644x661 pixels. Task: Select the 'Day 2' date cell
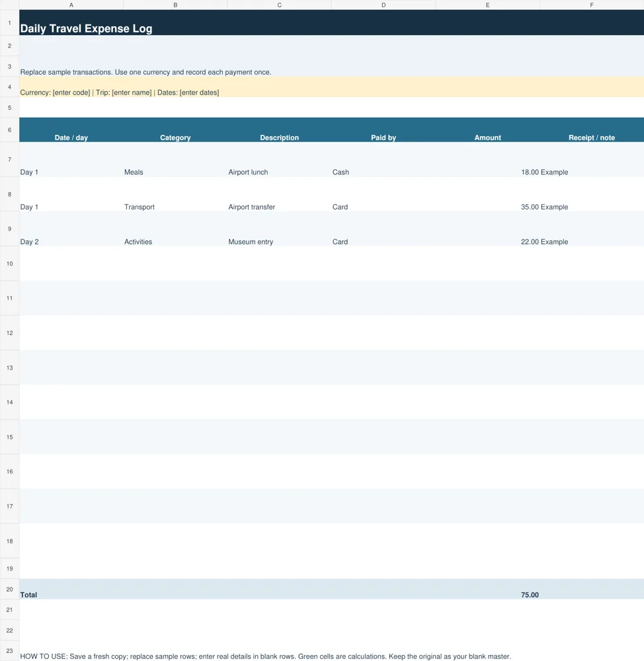[71, 229]
